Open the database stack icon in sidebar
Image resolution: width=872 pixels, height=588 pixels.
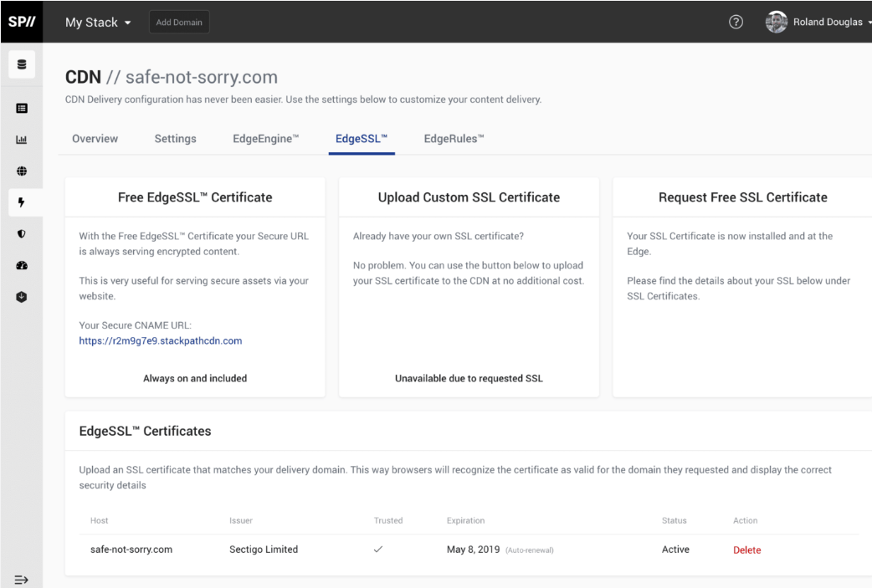22,64
